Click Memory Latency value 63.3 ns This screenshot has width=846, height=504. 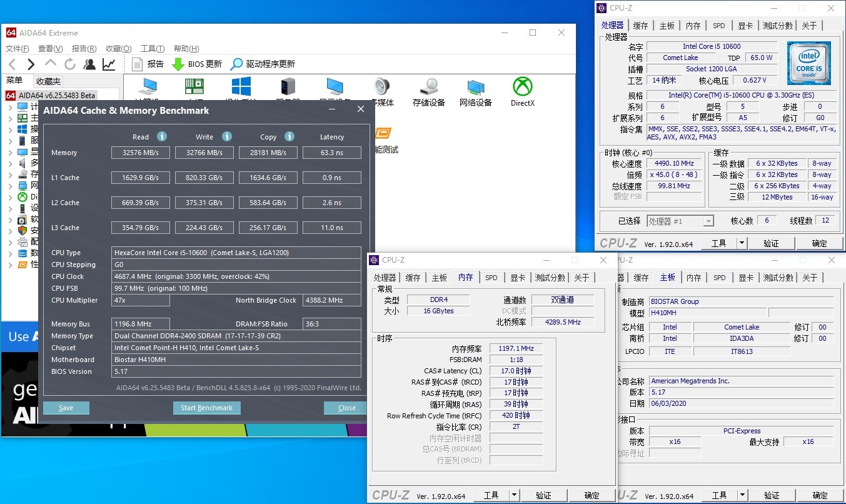tap(332, 153)
